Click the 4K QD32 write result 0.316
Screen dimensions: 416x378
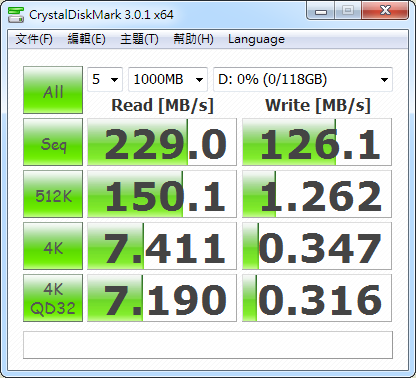pyautogui.click(x=317, y=298)
